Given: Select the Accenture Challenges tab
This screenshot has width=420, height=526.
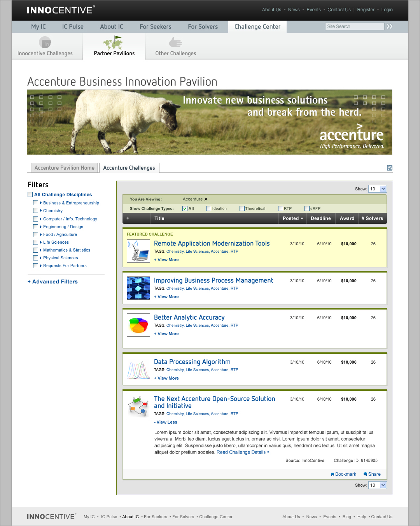Looking at the screenshot, I should pyautogui.click(x=129, y=168).
